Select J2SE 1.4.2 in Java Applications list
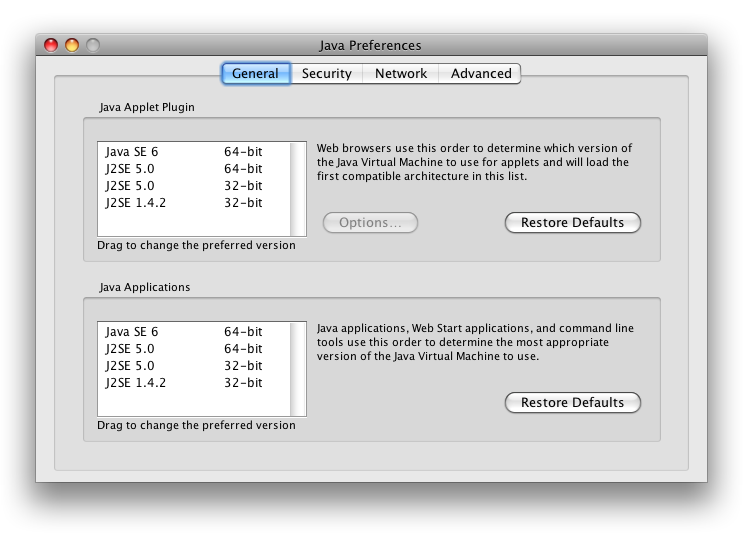This screenshot has width=755, height=533. [x=185, y=383]
